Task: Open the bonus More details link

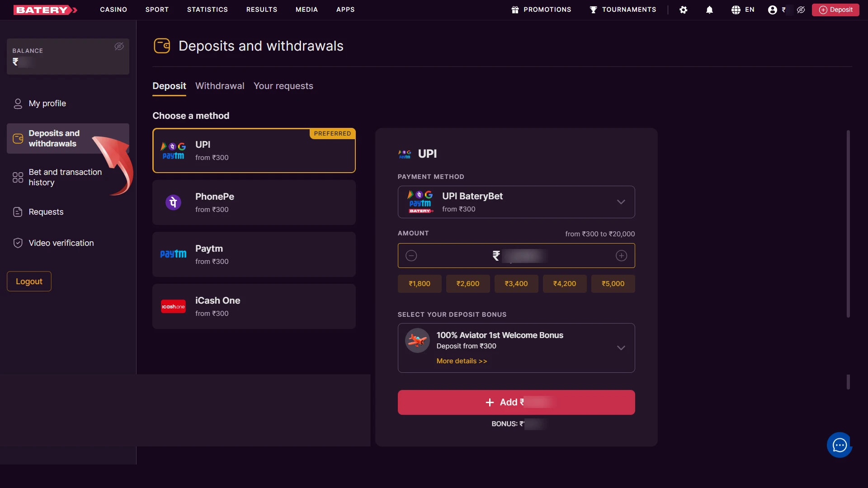Action: point(462,361)
